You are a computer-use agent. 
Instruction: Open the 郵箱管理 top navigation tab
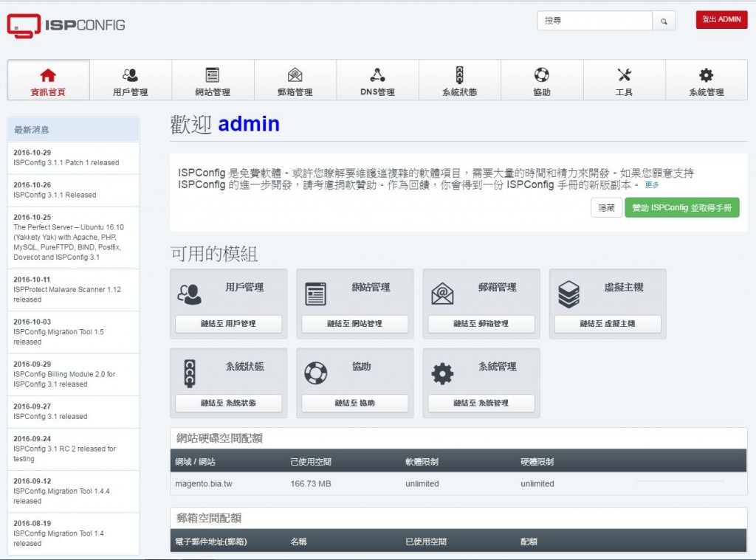coord(295,80)
